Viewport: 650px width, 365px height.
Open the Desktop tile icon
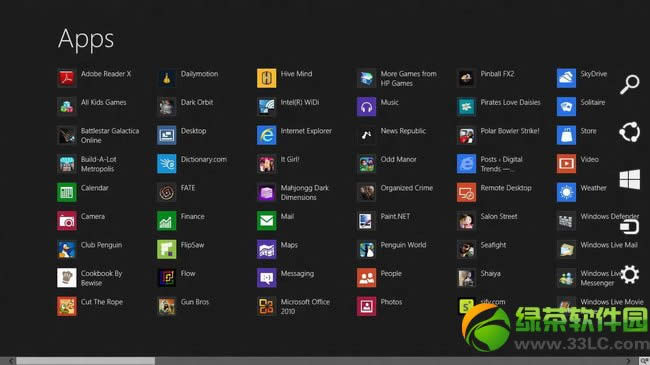[167, 135]
